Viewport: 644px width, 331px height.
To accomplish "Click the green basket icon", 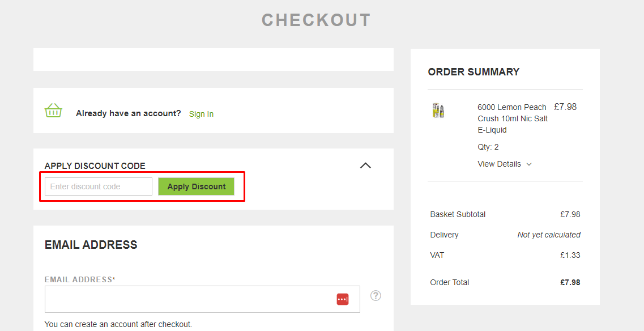I will [53, 111].
